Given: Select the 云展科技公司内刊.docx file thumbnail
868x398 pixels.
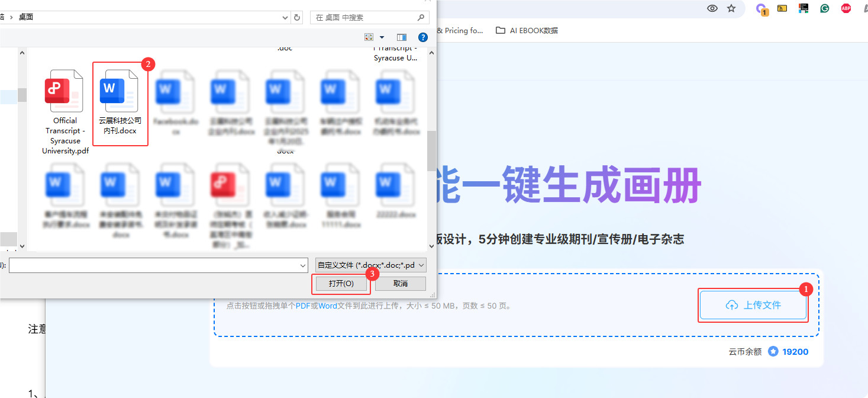Looking at the screenshot, I should (x=120, y=104).
